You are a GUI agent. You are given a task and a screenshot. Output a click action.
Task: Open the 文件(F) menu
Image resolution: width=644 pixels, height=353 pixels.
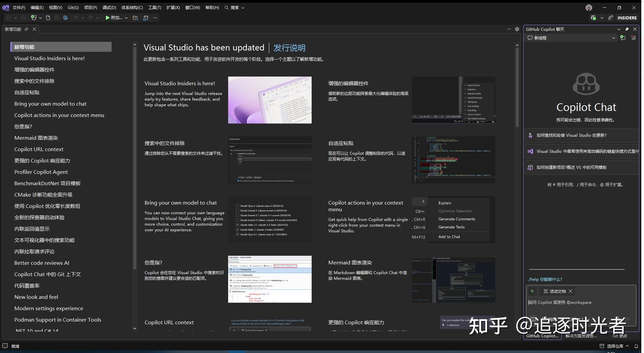[19, 8]
